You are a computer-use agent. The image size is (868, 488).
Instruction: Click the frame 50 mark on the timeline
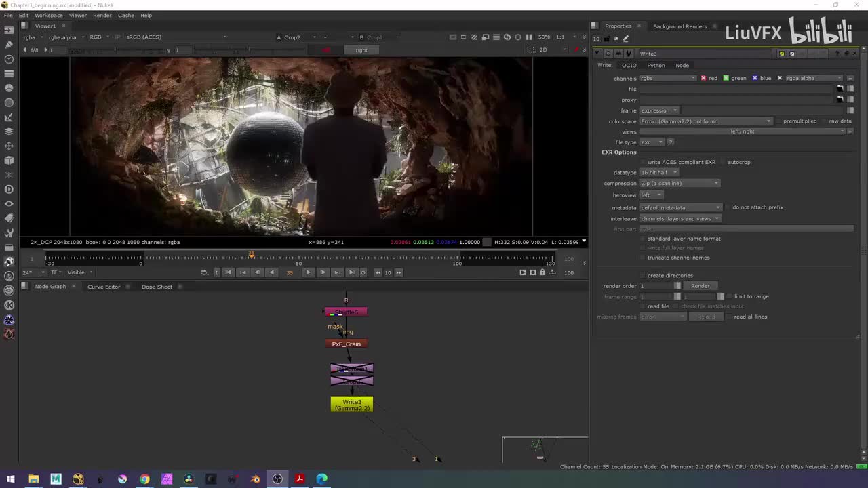(299, 258)
